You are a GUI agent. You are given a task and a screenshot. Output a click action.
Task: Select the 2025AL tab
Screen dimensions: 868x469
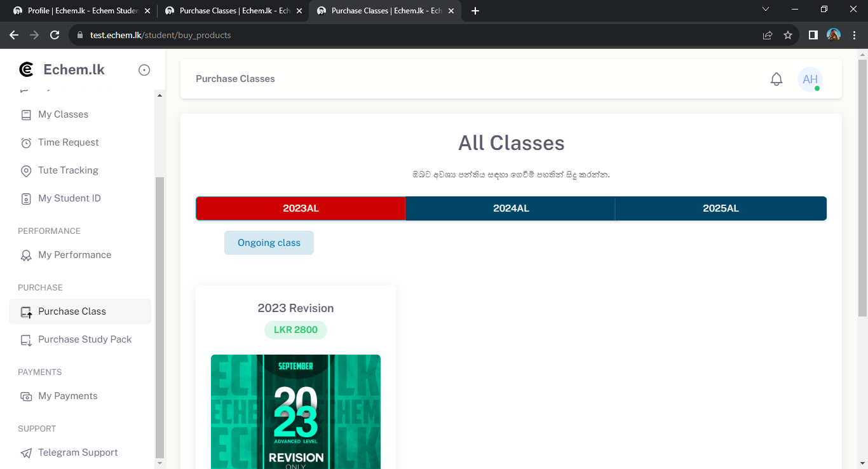pyautogui.click(x=721, y=208)
